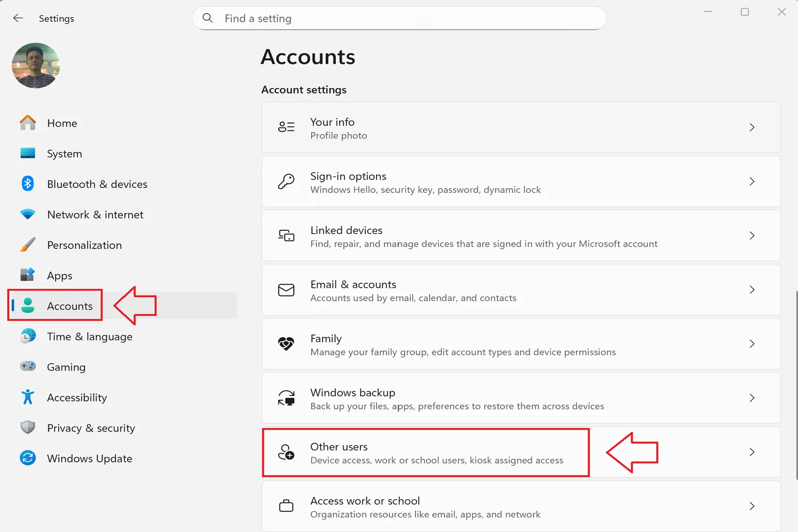The image size is (798, 532).
Task: Click 'Accounts used by email, calendar, and contacts'
Action: [413, 298]
